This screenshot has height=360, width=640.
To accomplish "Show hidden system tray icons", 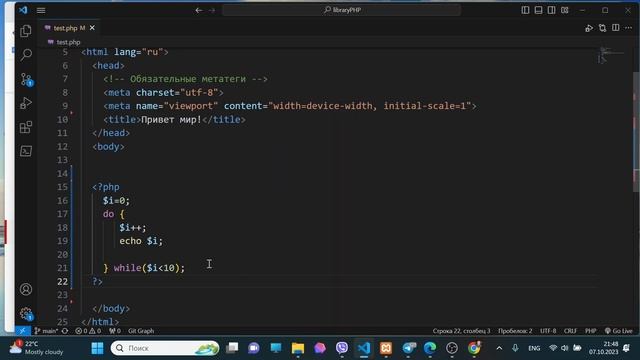I will point(499,348).
